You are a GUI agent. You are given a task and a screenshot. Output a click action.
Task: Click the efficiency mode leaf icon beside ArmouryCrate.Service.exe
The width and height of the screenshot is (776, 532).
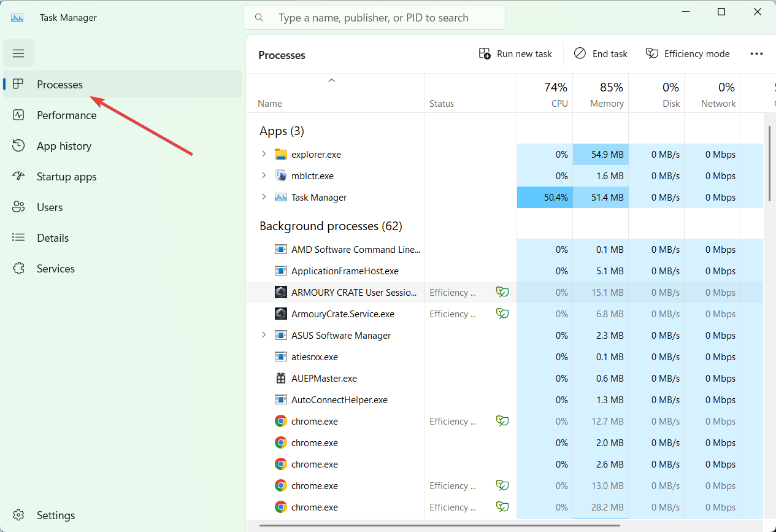click(x=502, y=314)
